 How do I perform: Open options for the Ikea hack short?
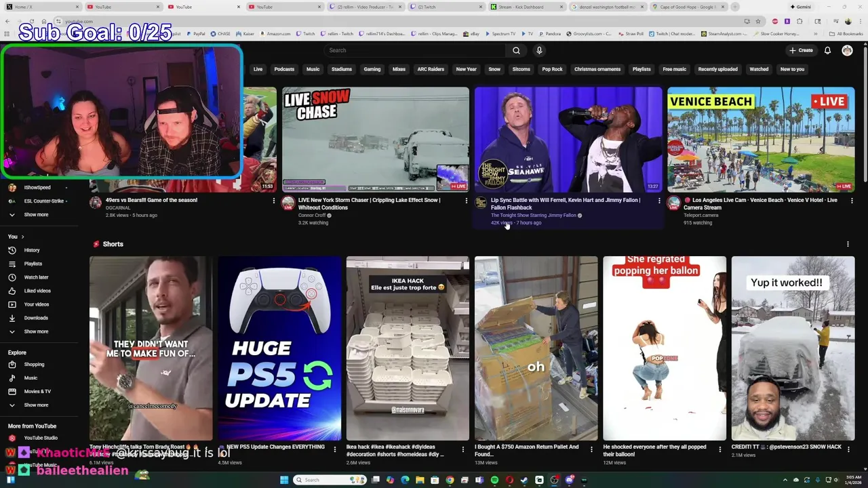tap(463, 449)
